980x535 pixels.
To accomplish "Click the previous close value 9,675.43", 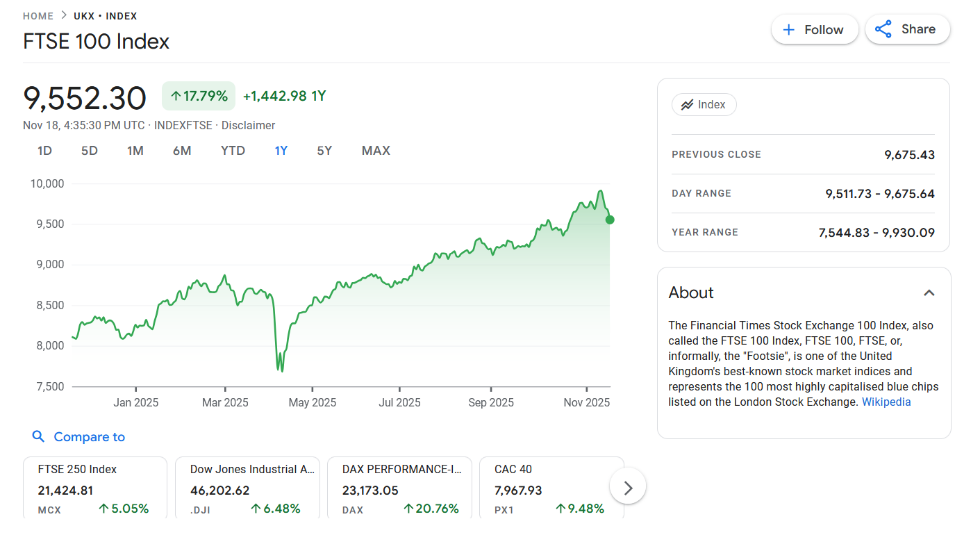I will (x=909, y=155).
